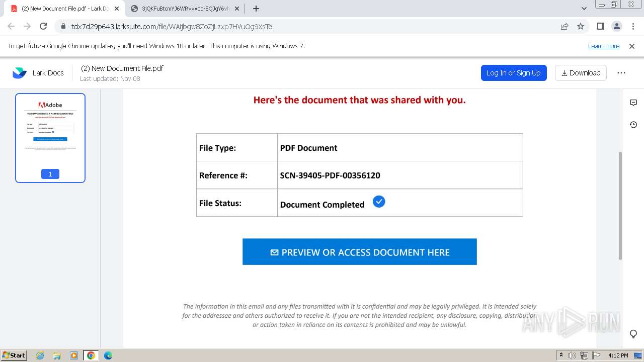644x362 pixels.
Task: Open the Learn more link
Action: [604, 46]
